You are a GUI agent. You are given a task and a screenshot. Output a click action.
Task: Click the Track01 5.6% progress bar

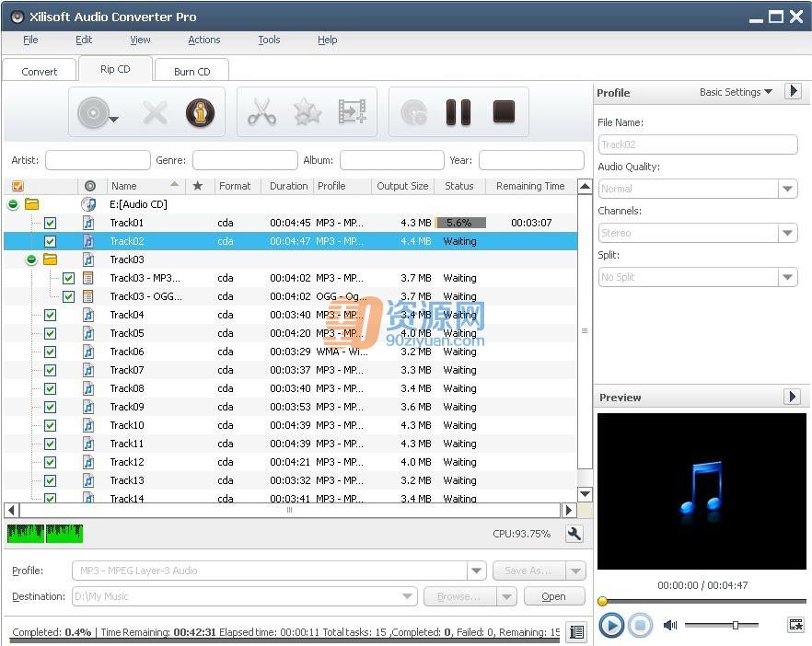(x=461, y=223)
